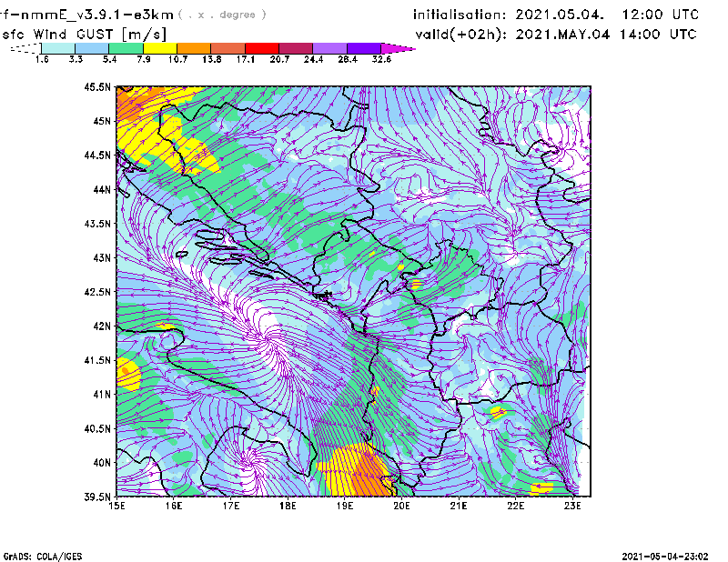Click the dashed white arrow at colorbar start
728x562 pixels.
point(25,48)
